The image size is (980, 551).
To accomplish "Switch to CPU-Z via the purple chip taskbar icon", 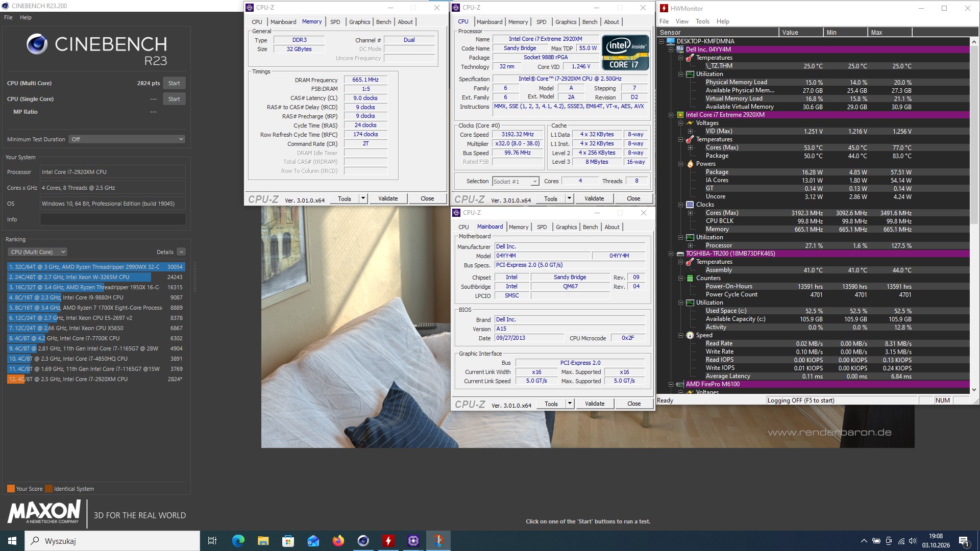I will tap(413, 541).
